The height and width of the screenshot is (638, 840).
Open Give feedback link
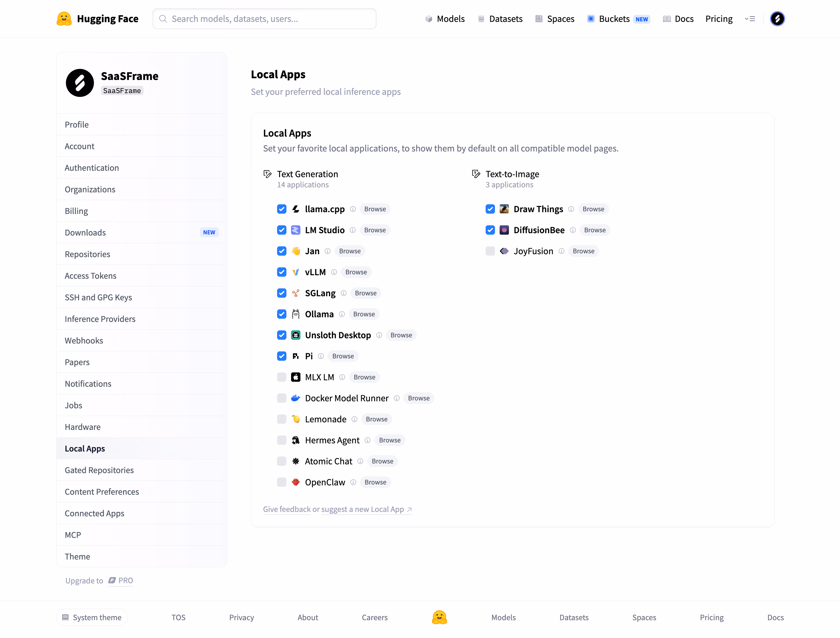coord(287,509)
